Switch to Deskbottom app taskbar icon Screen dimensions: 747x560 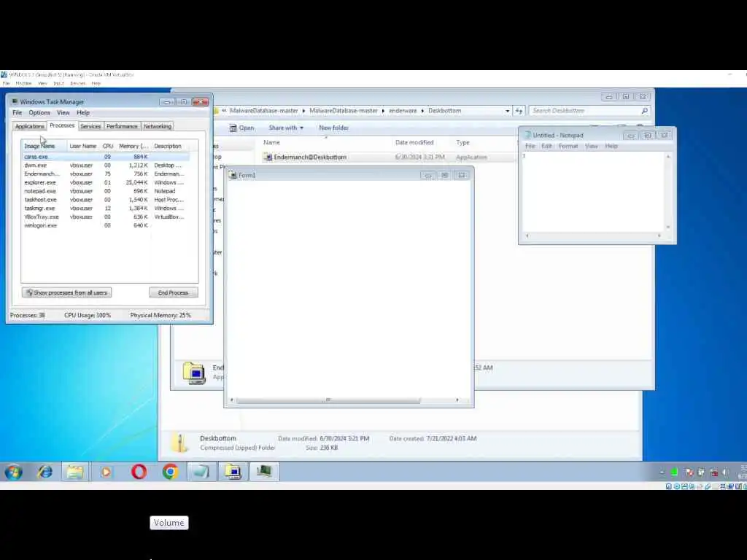tap(233, 472)
